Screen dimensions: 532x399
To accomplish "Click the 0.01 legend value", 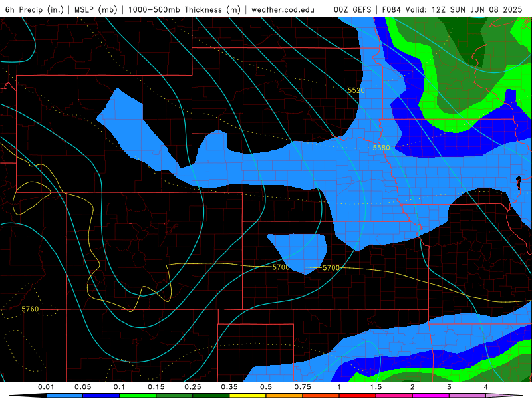I will click(x=46, y=387).
